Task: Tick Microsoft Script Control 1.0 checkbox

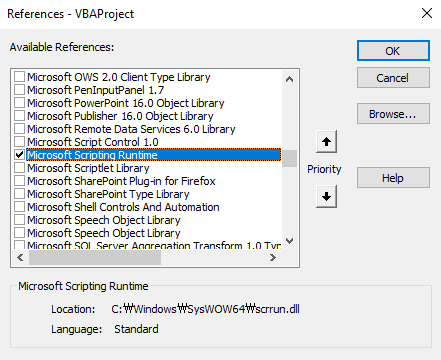Action: (x=19, y=142)
